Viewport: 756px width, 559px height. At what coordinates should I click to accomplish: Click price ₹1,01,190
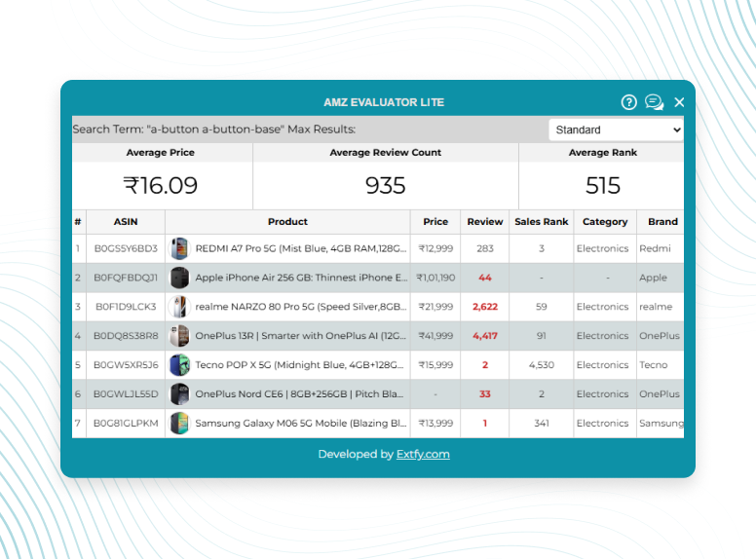click(435, 278)
